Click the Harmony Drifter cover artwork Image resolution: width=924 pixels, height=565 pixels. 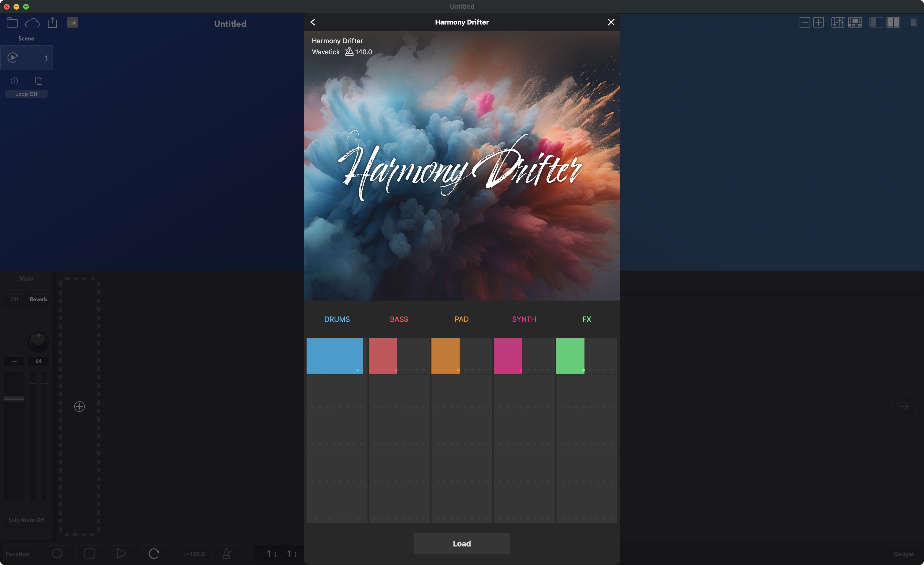tap(462, 166)
